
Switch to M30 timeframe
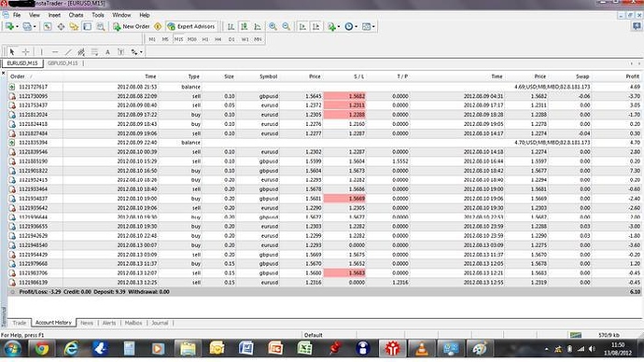coord(192,39)
